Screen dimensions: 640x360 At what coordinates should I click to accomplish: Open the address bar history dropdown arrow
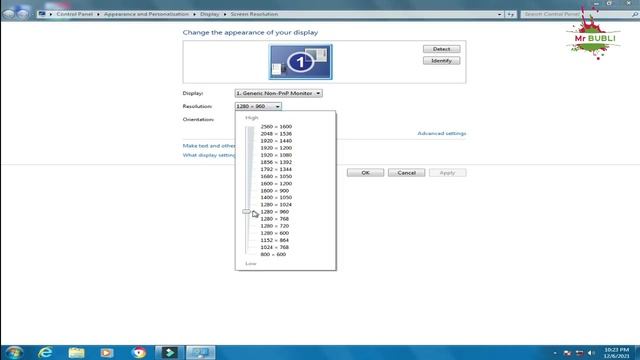[499, 14]
